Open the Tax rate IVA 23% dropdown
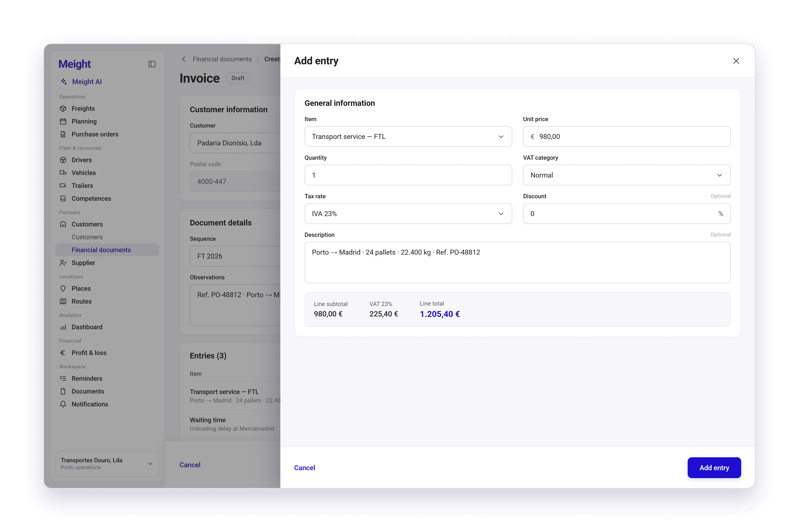799x532 pixels. tap(408, 214)
